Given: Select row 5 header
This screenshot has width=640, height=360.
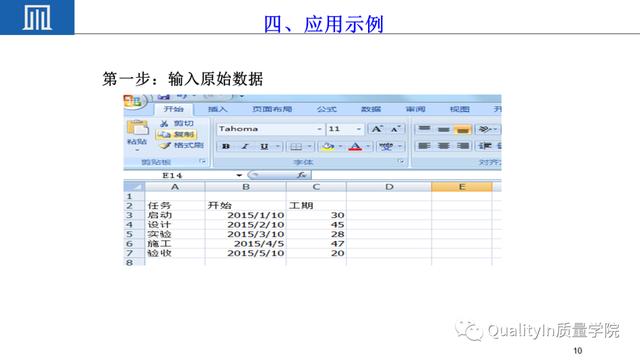Looking at the screenshot, I should pos(134,234).
